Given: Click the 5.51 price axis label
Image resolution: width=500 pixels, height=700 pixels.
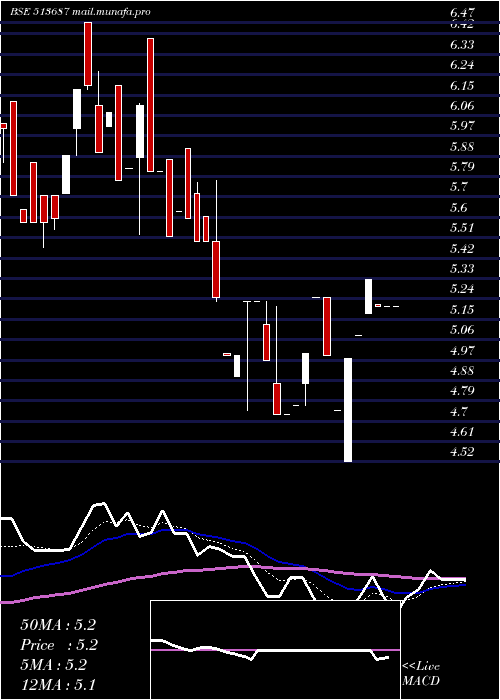Looking at the screenshot, I should point(462,228).
